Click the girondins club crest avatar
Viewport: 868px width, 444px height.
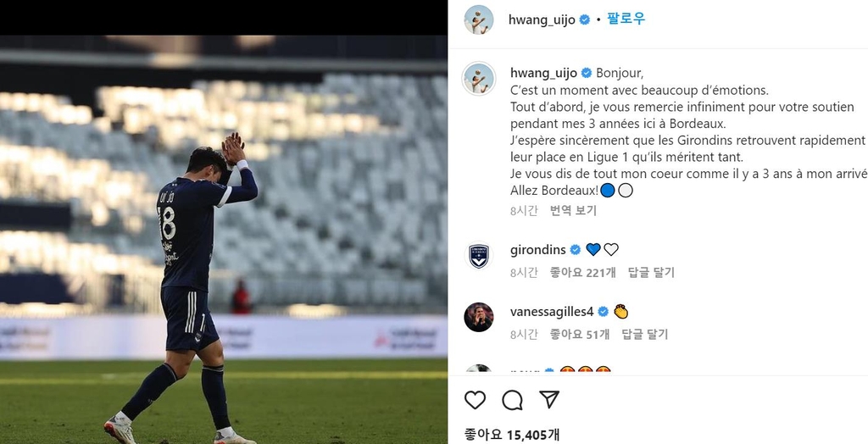478,257
